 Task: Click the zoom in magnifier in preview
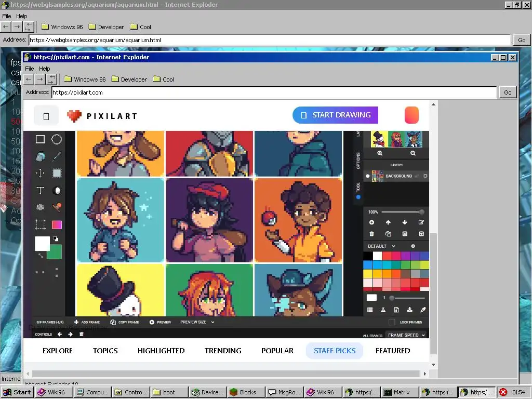click(380, 153)
